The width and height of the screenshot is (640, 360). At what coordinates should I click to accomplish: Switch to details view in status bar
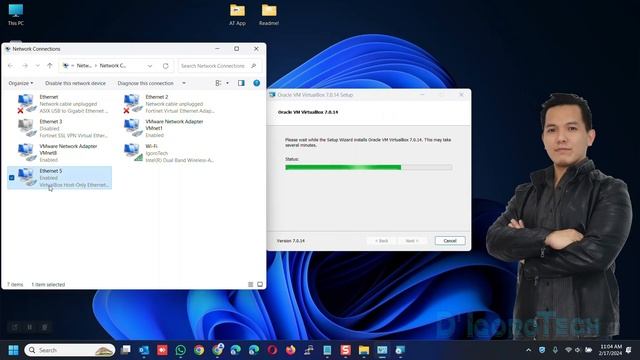tap(251, 284)
